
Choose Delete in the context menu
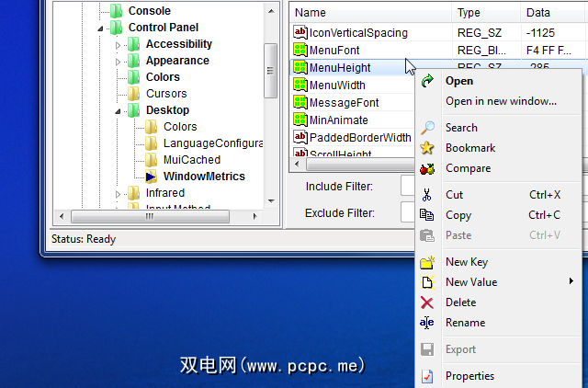[x=498, y=302]
